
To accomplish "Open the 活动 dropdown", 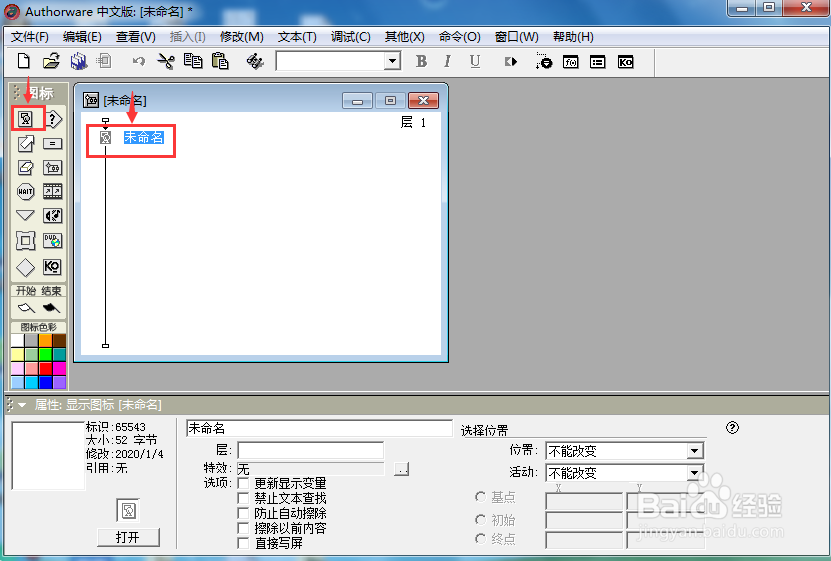I will pyautogui.click(x=694, y=473).
